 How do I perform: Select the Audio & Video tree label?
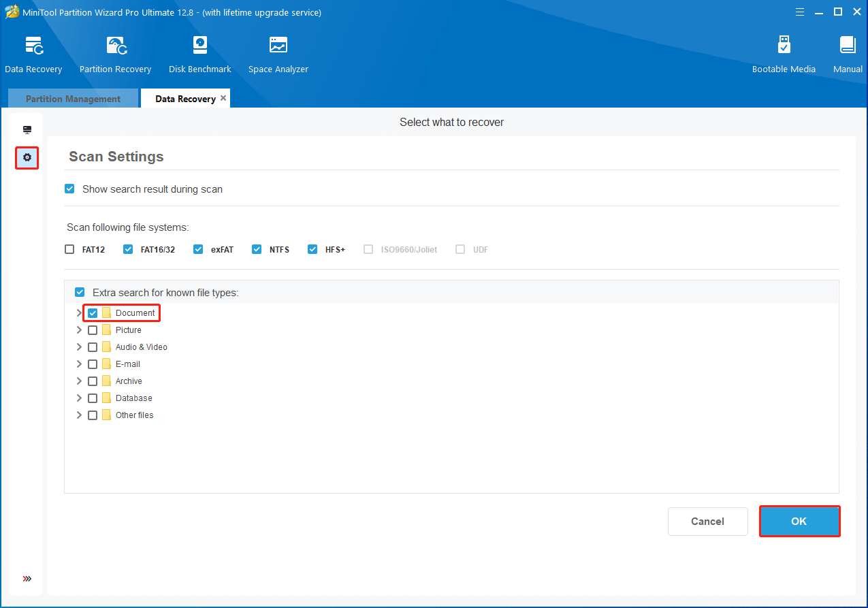coord(142,347)
